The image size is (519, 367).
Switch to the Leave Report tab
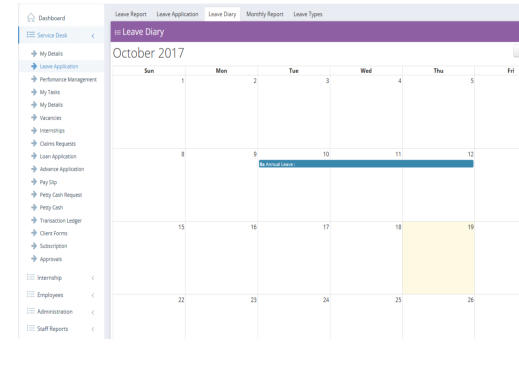[131, 14]
